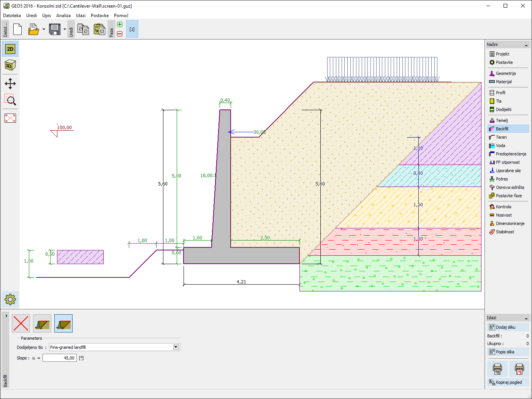Select the pan/move view tool

tap(10, 84)
